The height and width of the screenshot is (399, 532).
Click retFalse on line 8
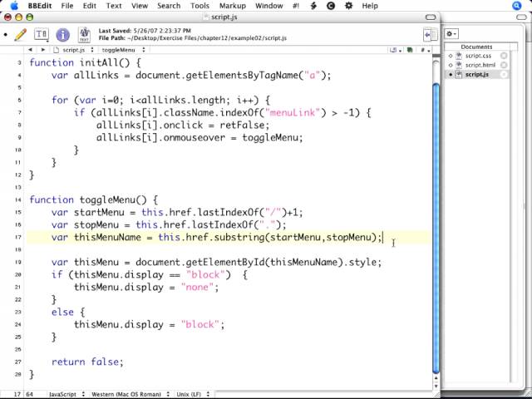242,125
